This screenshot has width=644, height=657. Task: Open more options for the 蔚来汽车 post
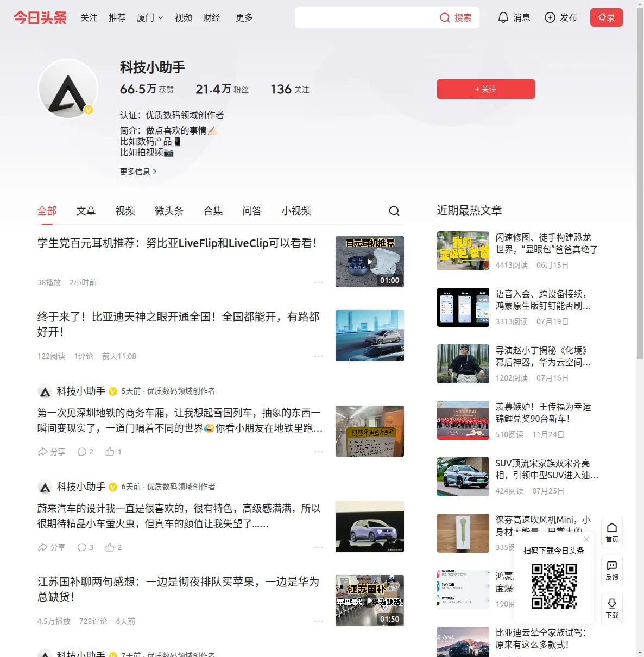point(319,547)
